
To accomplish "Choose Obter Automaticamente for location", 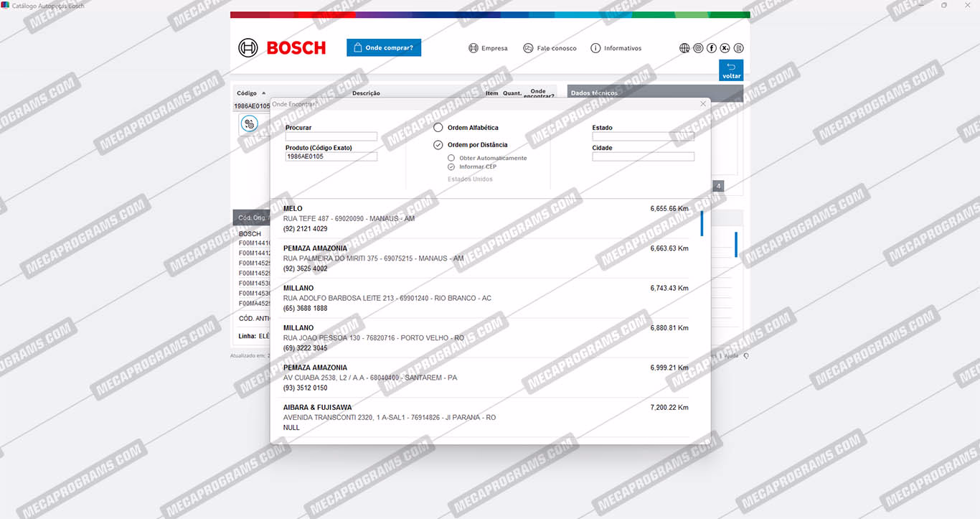I will 451,158.
